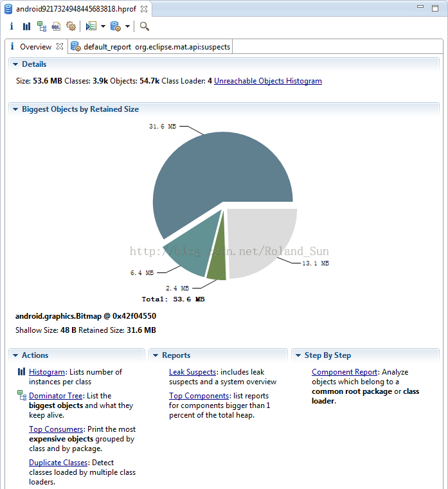Collapse the Reports section
448x489 pixels.
click(x=156, y=355)
